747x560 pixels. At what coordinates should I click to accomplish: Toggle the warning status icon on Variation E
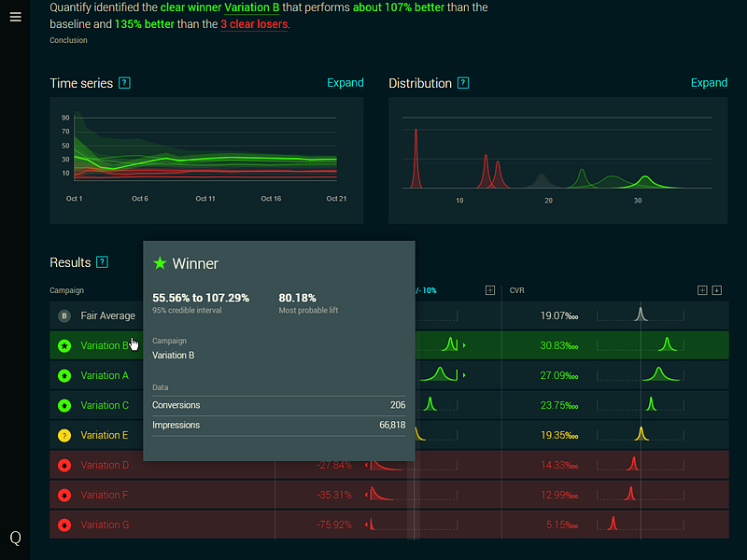tap(63, 435)
